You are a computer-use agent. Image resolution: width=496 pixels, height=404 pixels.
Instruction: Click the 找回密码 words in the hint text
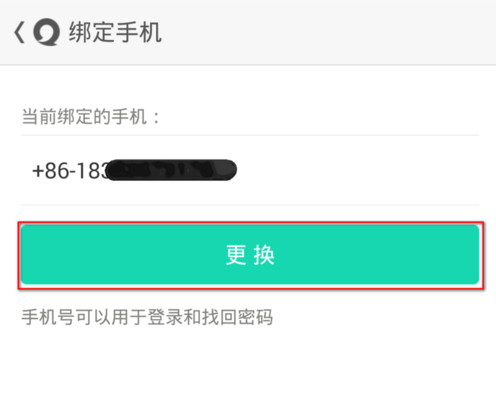tap(238, 317)
